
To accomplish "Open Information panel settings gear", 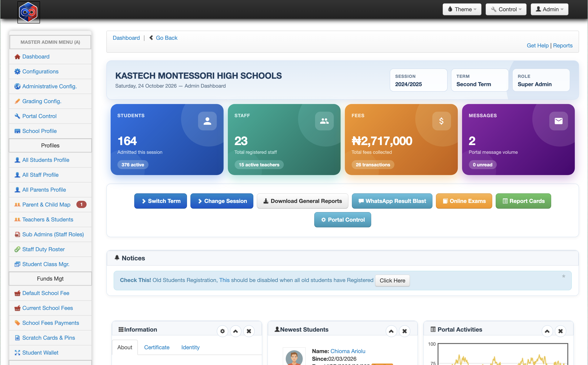I will (222, 331).
